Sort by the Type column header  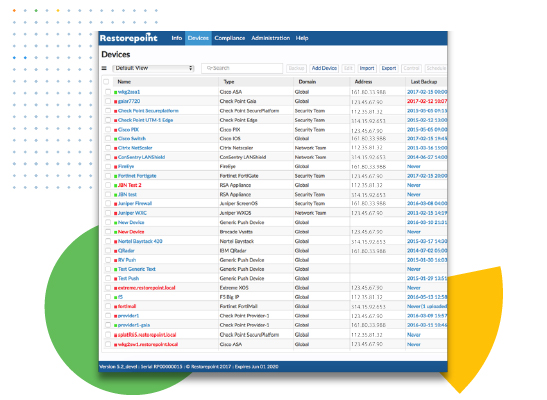click(x=229, y=82)
